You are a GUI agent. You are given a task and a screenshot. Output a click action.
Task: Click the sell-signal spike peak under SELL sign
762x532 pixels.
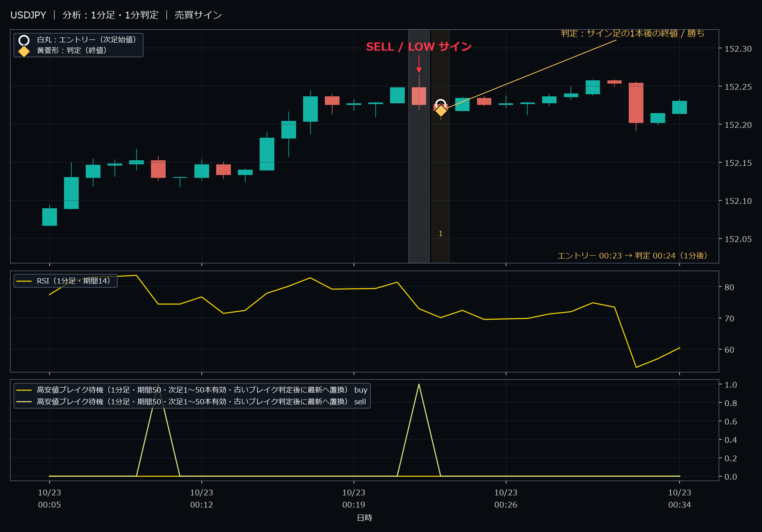coord(419,384)
